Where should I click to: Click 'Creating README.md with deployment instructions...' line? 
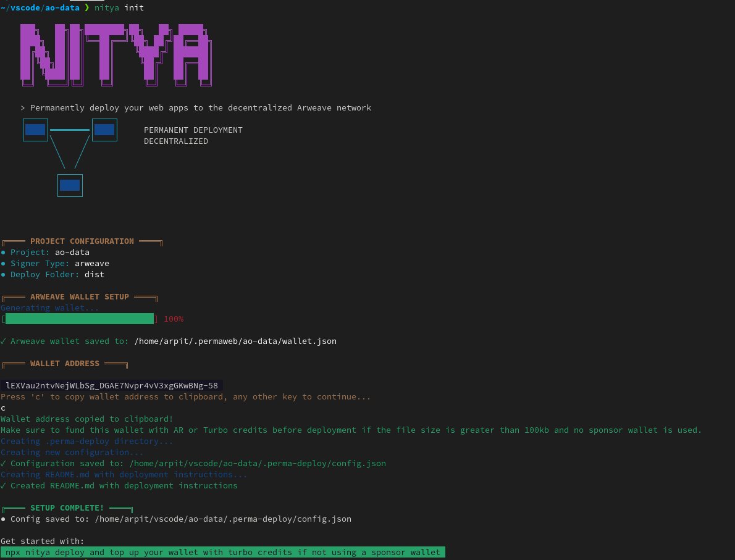coord(124,475)
